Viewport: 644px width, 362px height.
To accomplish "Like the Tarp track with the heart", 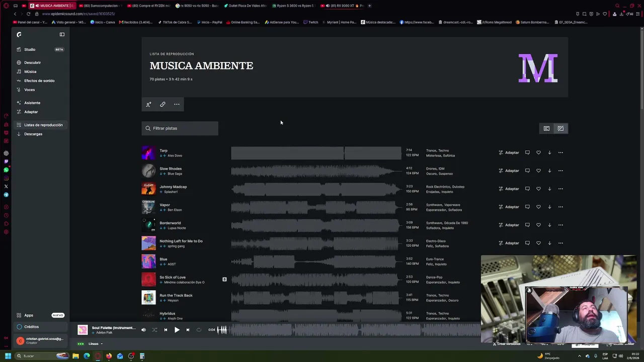I will pyautogui.click(x=538, y=152).
